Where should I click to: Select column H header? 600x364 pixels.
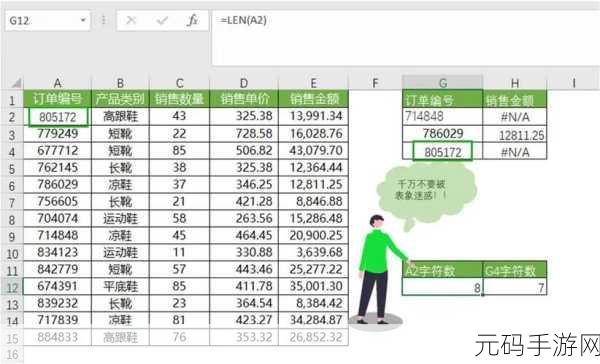point(515,83)
